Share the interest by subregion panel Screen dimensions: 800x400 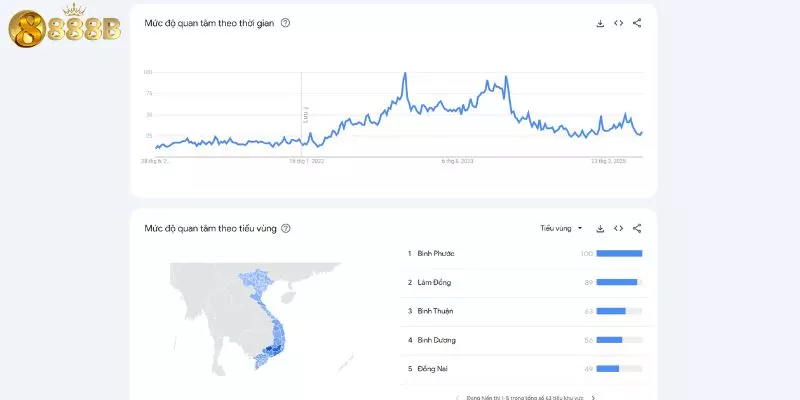tap(638, 228)
